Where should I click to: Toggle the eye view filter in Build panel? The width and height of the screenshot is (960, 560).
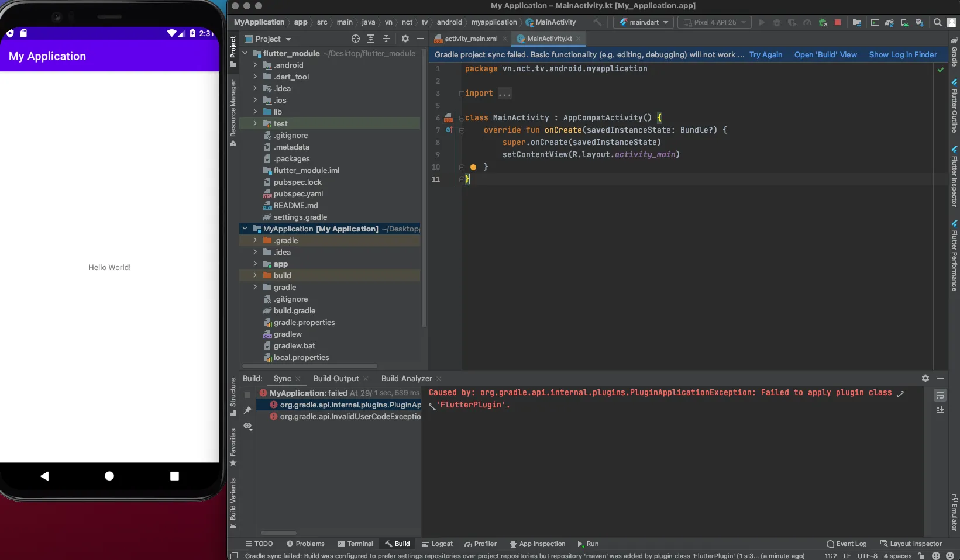pyautogui.click(x=247, y=426)
